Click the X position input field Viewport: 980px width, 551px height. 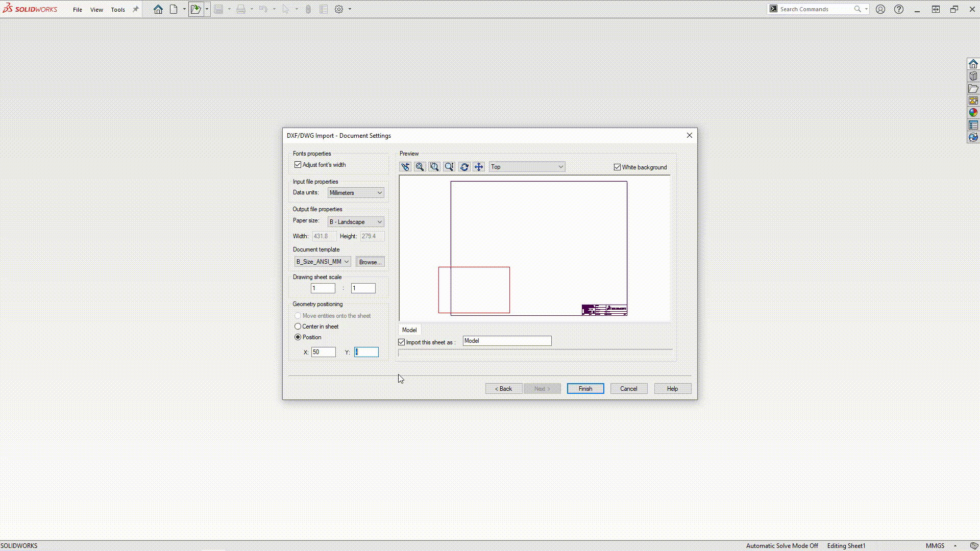tap(323, 352)
